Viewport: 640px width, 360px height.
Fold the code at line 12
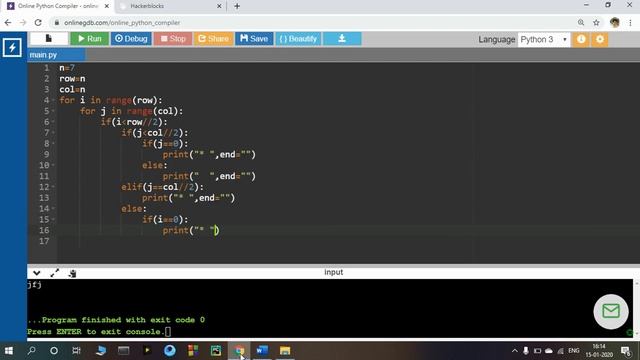point(53,187)
